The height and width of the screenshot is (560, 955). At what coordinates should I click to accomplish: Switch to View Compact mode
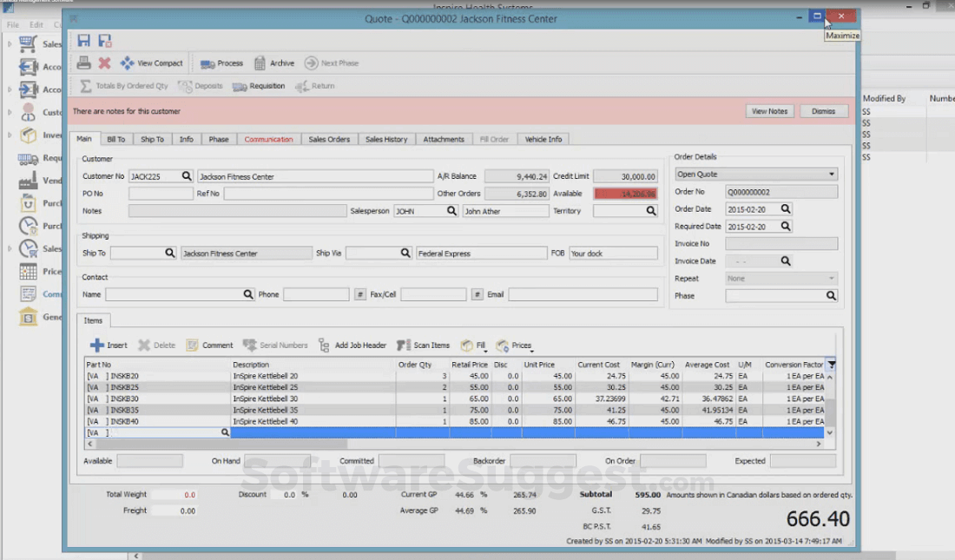click(152, 63)
